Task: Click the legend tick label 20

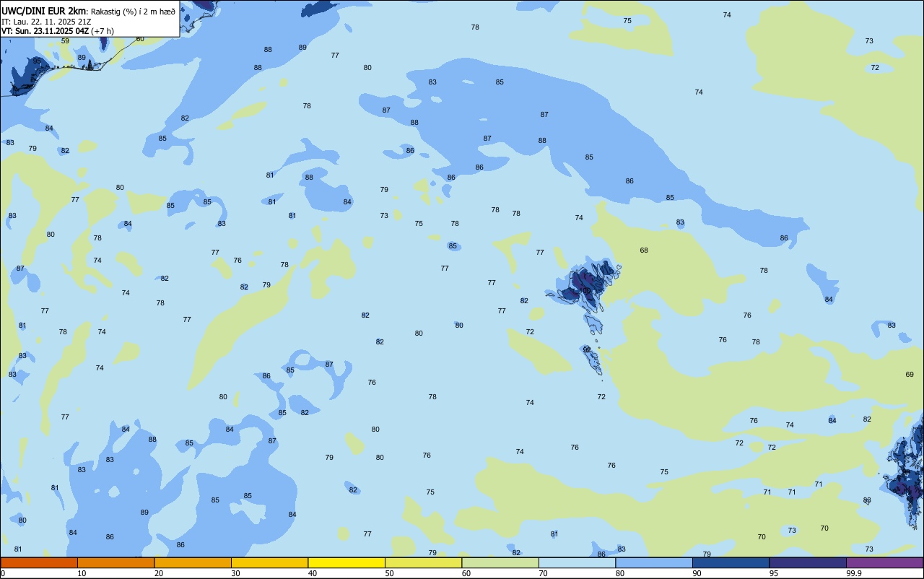Action: tap(159, 573)
